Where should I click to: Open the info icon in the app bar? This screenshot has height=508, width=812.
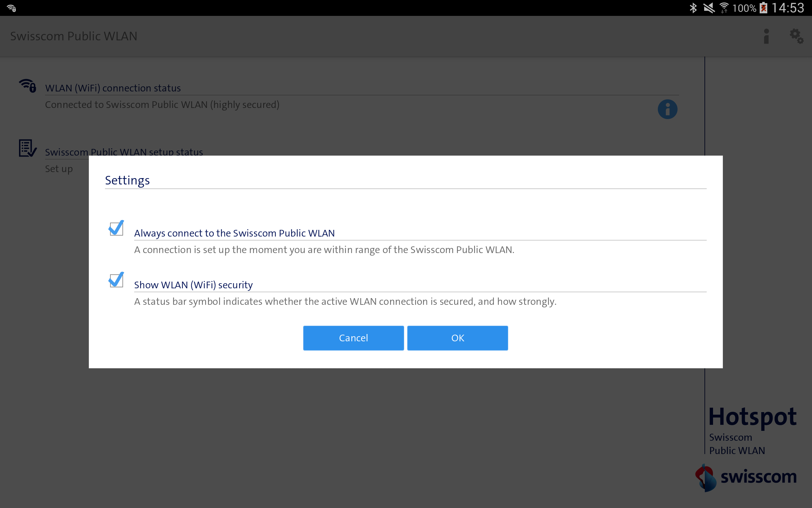[x=766, y=36]
